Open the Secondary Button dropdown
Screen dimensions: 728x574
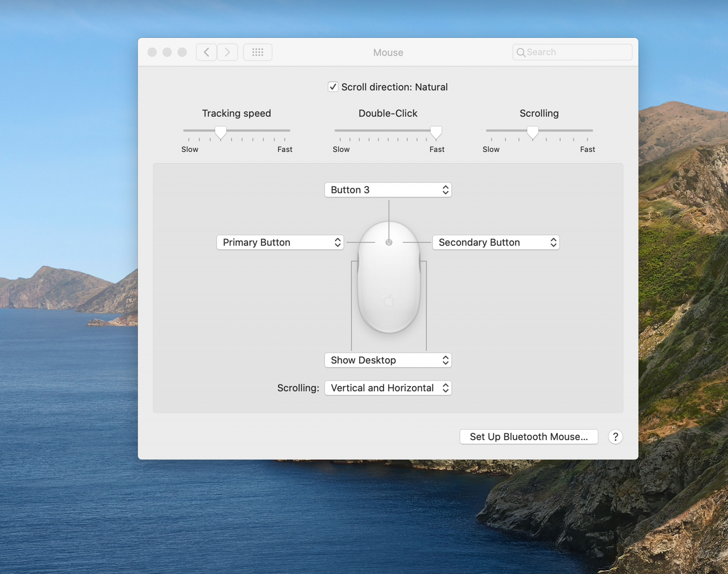point(496,242)
